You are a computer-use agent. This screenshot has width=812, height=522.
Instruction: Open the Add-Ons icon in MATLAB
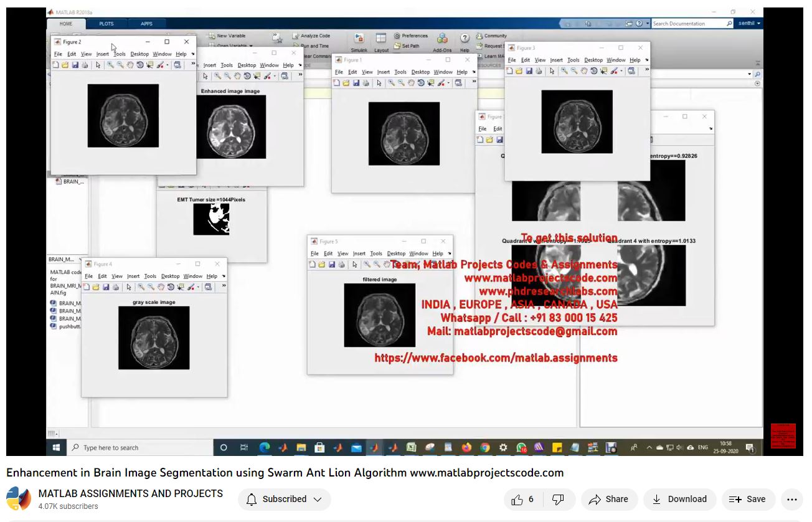coord(442,42)
